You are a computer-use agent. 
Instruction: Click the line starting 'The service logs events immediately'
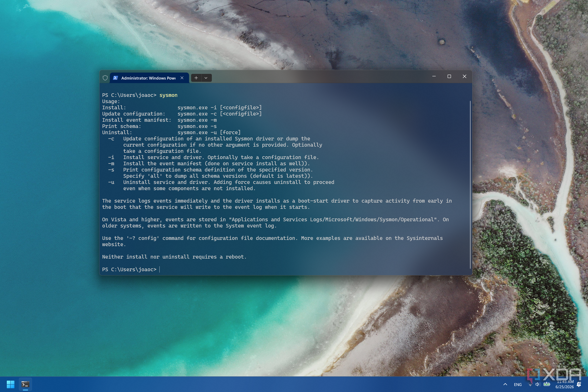(x=277, y=201)
